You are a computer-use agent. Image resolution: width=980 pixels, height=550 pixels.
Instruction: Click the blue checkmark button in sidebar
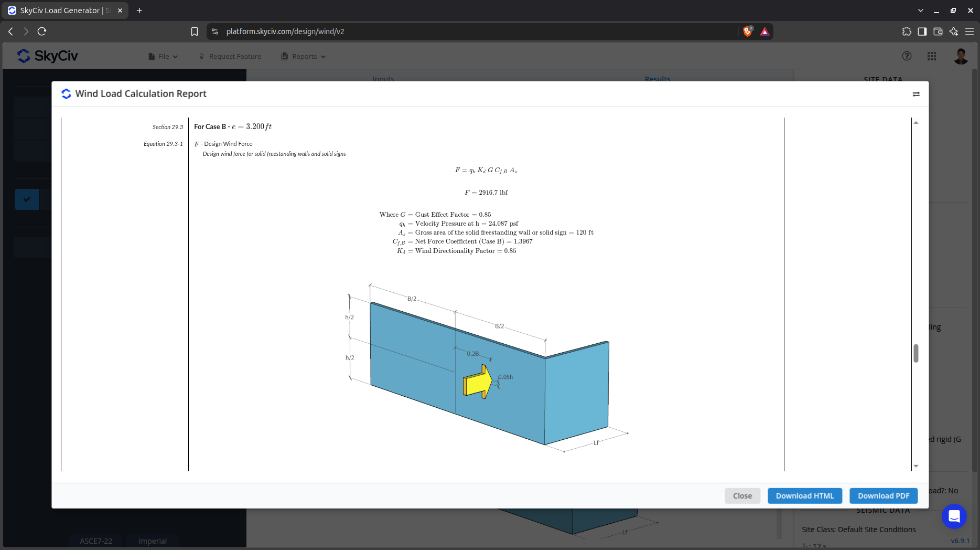click(27, 199)
